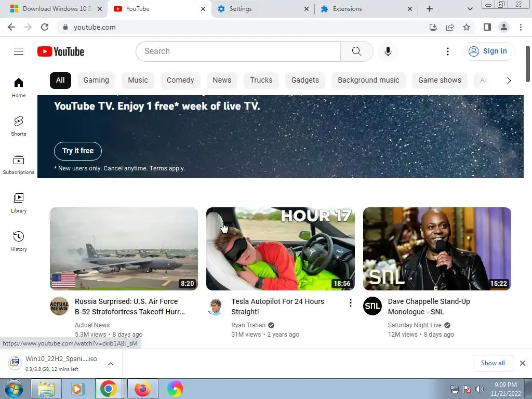Open the Hour 17 Tesla thumbnail
Image resolution: width=532 pixels, height=399 pixels.
(x=280, y=249)
